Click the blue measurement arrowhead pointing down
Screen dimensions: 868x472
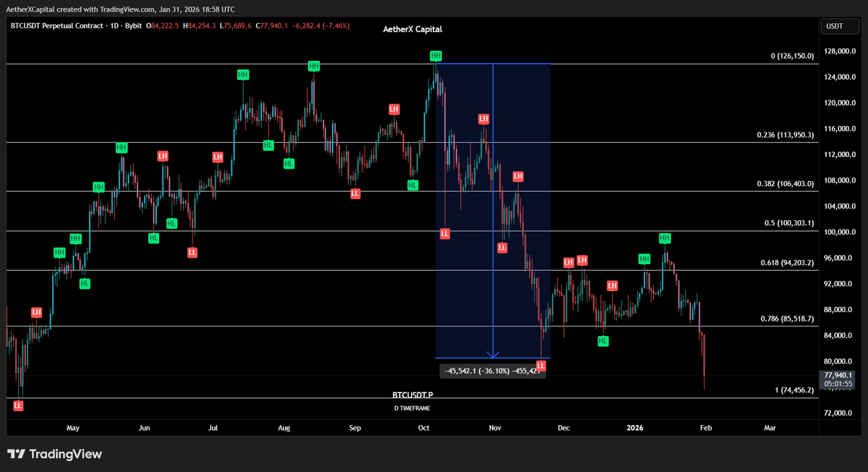493,355
